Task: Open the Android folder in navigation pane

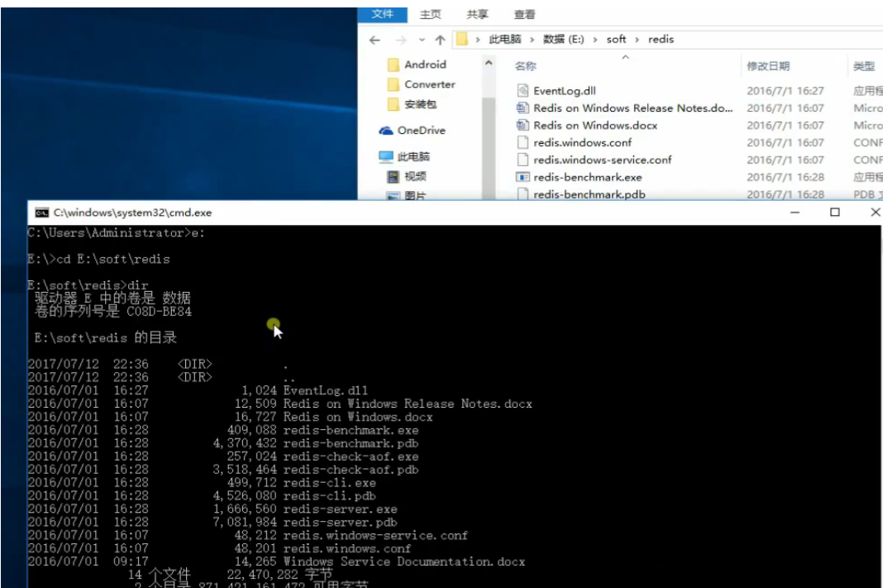Action: (x=425, y=65)
